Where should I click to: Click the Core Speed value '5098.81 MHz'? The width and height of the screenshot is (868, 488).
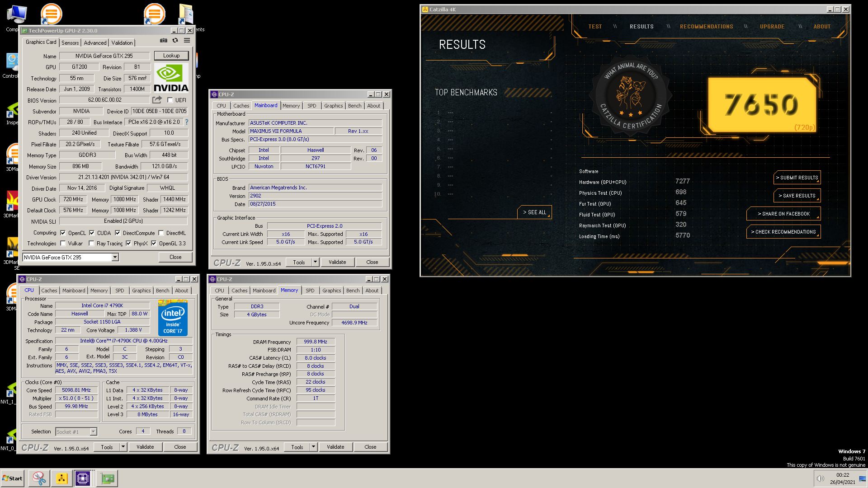tap(76, 390)
